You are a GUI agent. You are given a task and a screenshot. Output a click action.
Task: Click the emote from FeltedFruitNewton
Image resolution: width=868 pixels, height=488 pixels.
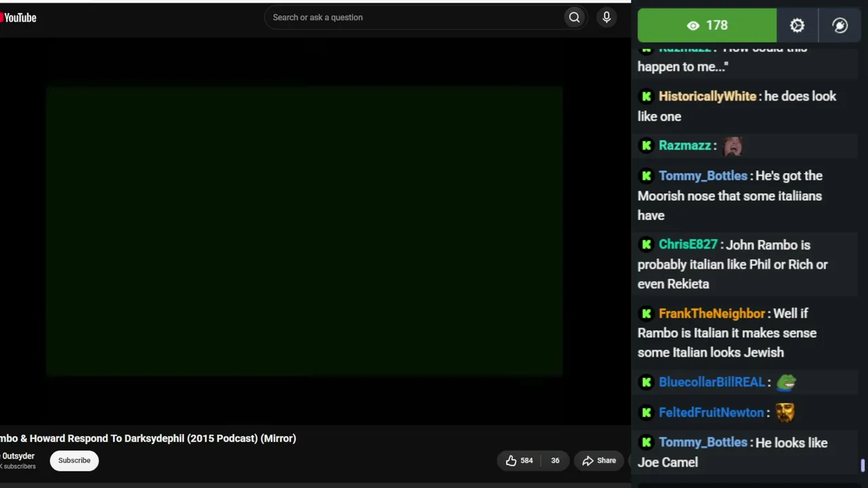point(785,412)
